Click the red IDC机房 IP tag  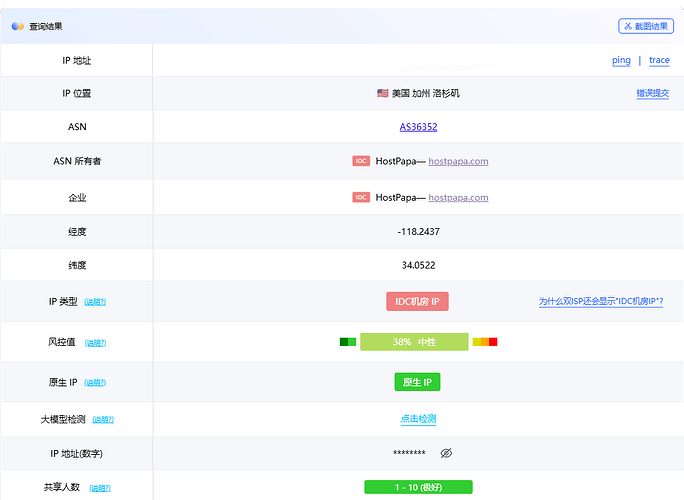(417, 301)
